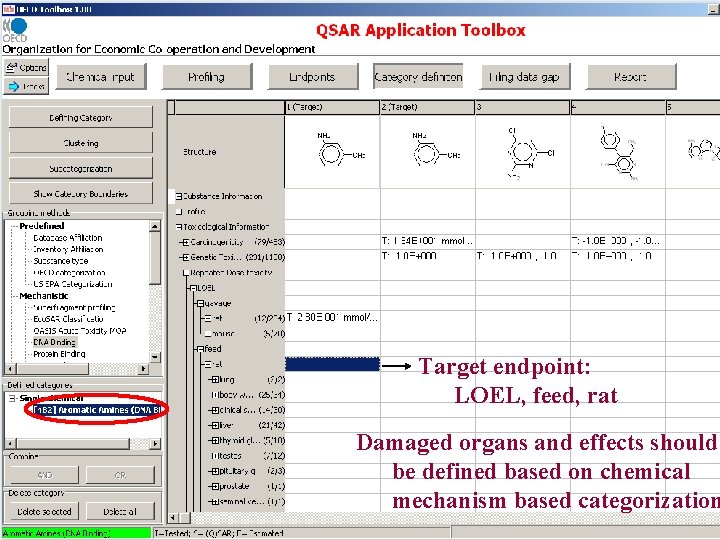Collapse the gavage node

200,304
